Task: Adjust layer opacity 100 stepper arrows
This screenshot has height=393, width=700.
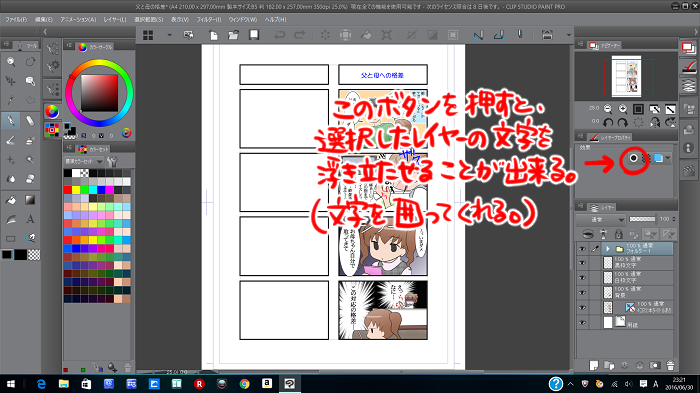Action: point(674,219)
